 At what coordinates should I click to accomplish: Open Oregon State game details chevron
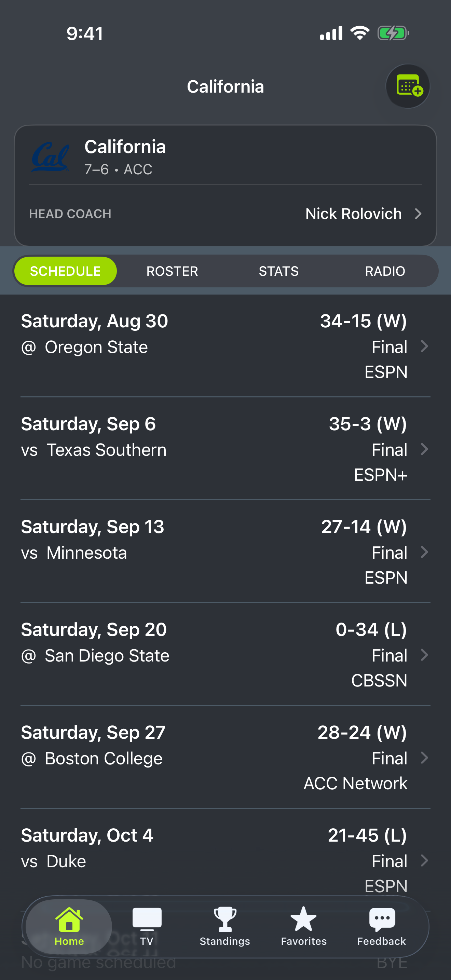tap(424, 346)
